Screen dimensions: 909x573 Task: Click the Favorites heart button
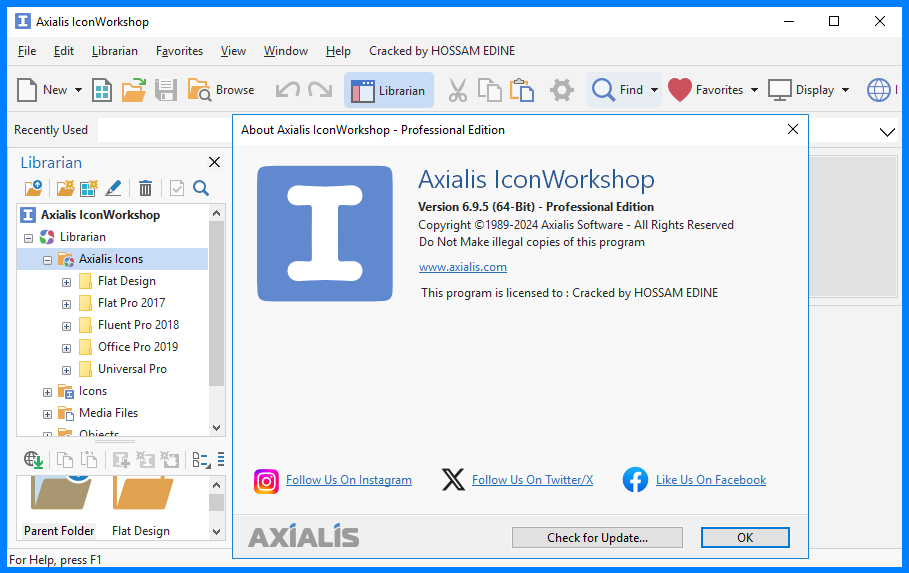(706, 90)
